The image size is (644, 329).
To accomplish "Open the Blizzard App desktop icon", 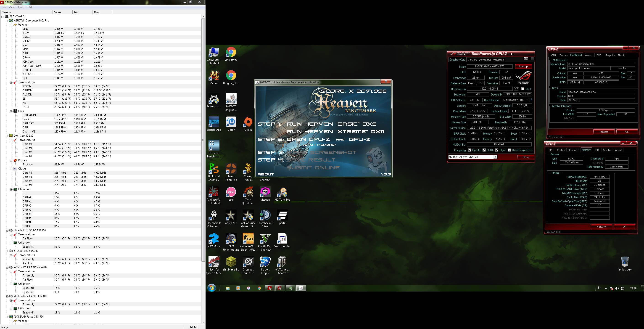I will [214, 124].
